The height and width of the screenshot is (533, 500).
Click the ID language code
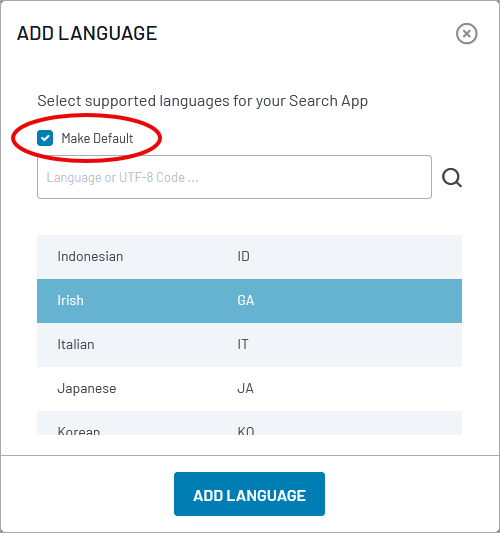click(243, 256)
